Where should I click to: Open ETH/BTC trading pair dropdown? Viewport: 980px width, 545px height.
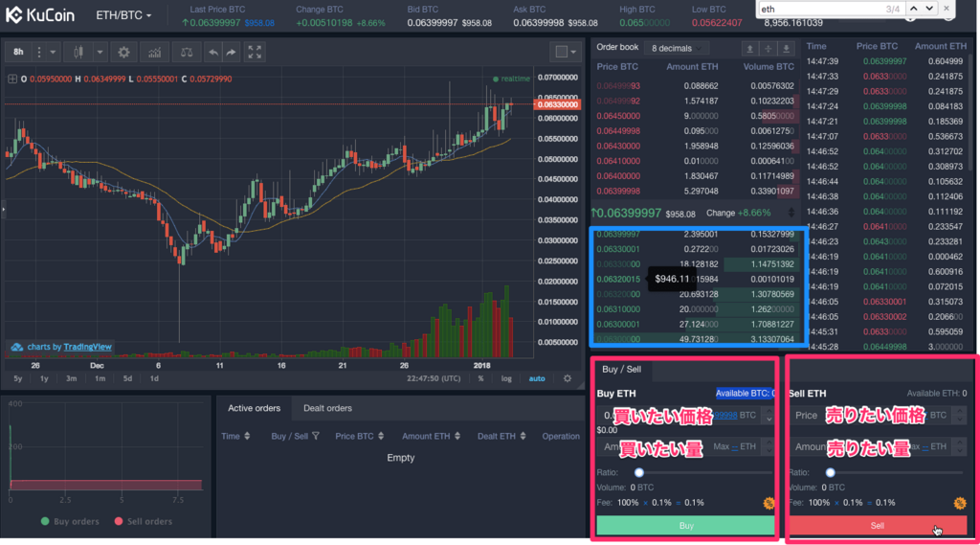click(x=123, y=16)
